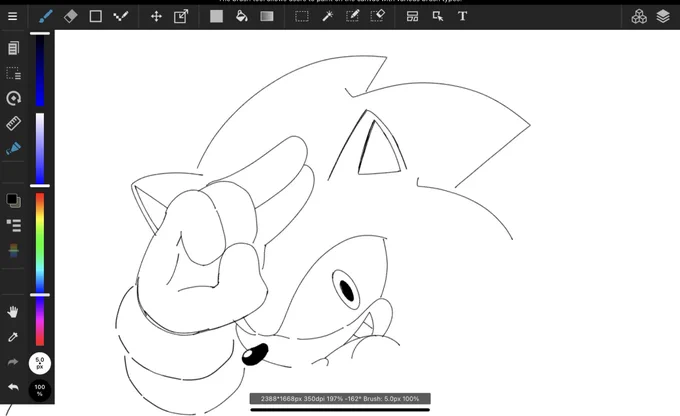This screenshot has width=680, height=416.
Task: Open the color mixing palette icon
Action: 13,250
